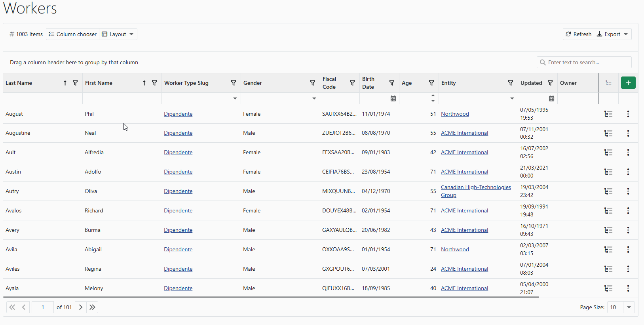
Task: Expand the Entity filter dropdown
Action: click(x=512, y=98)
